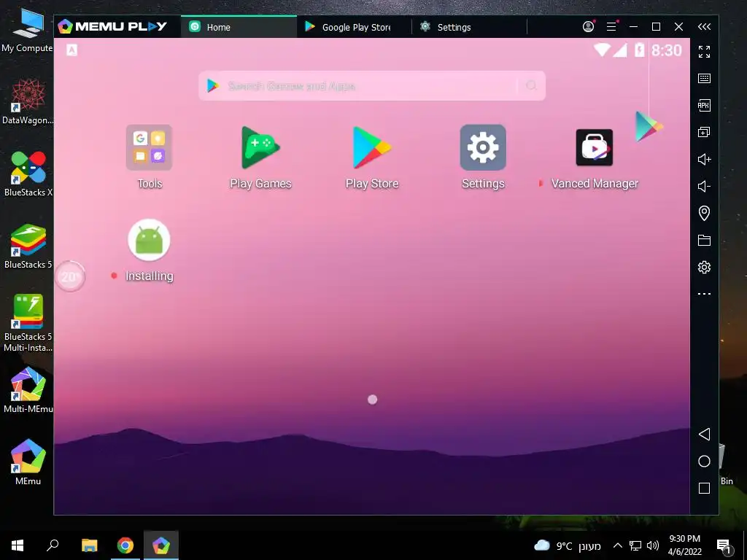Open the shared folder icon
This screenshot has height=560, width=747.
[x=704, y=240]
